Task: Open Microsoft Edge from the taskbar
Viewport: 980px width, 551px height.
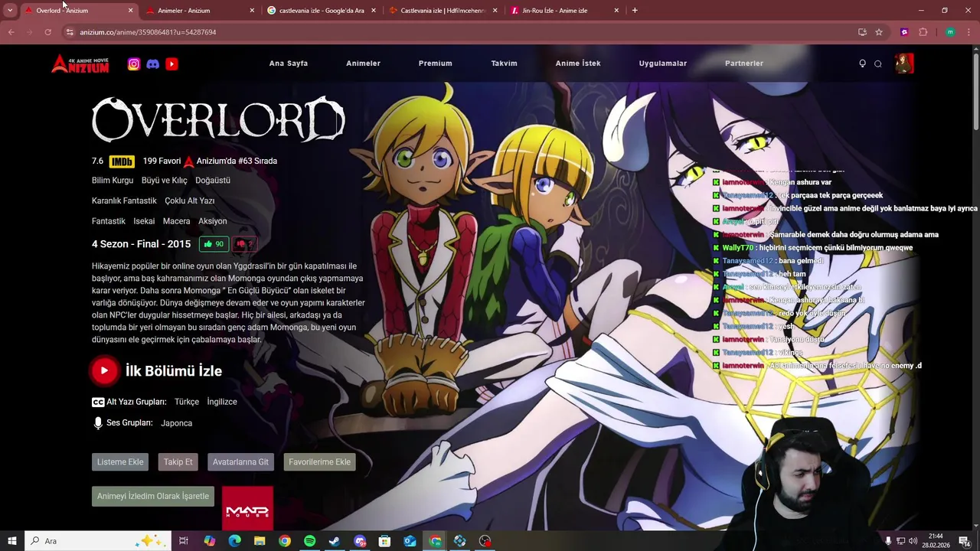Action: 234,541
